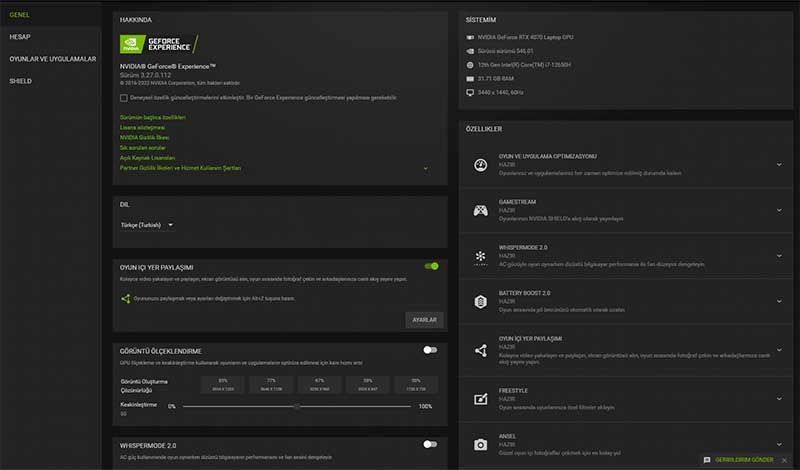
Task: Select the 77% render resolution option
Action: (x=271, y=385)
